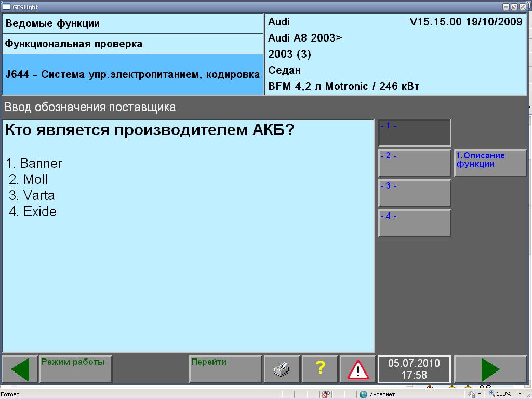The width and height of the screenshot is (532, 399).
Task: Open the 'Перейти' menu
Action: tap(225, 369)
